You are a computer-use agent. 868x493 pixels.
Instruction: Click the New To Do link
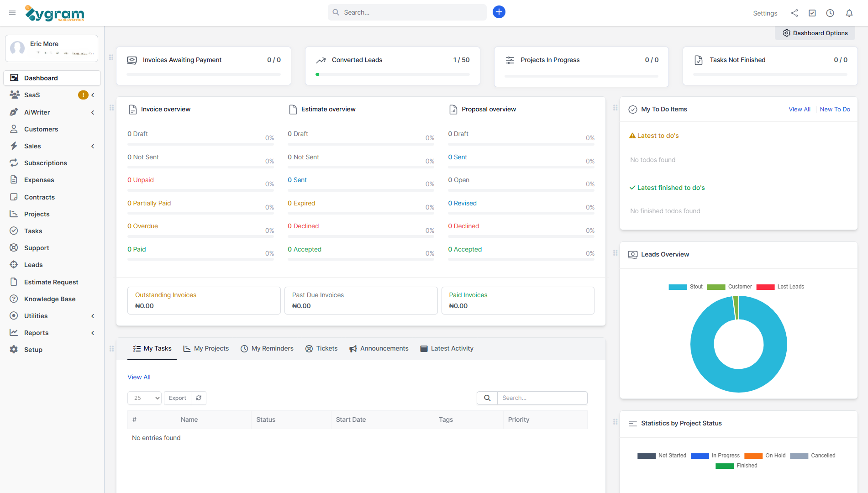835,109
